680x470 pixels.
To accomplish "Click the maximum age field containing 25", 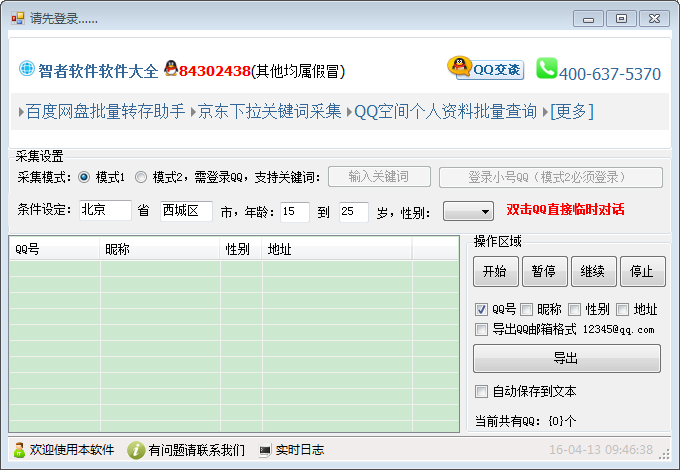I will point(353,212).
